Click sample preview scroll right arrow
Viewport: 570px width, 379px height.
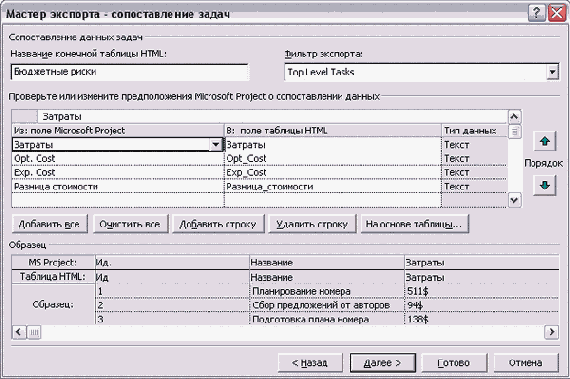[551, 332]
